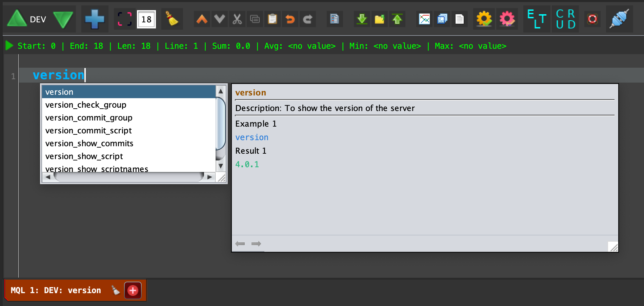644x306 pixels.
Task: Select version_check_group from autocomplete list
Action: pyautogui.click(x=86, y=105)
